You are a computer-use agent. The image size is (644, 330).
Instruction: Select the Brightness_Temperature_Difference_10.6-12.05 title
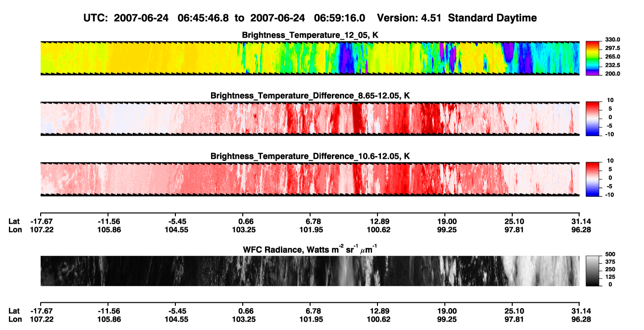311,156
